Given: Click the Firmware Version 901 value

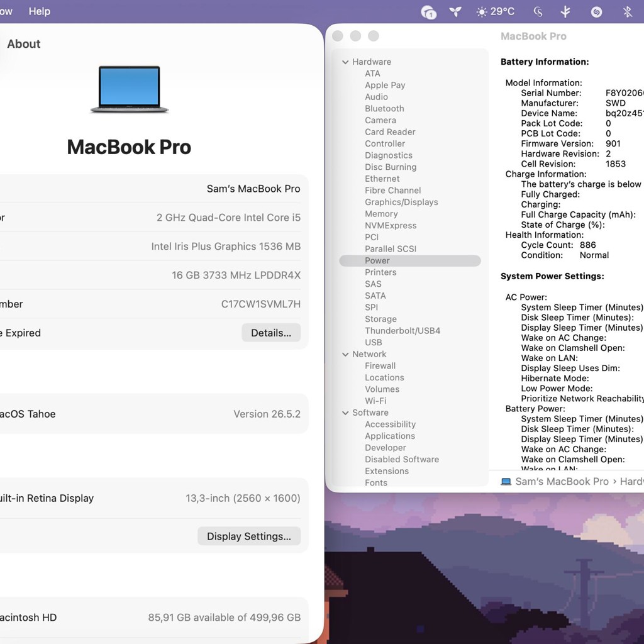Looking at the screenshot, I should pos(613,144).
